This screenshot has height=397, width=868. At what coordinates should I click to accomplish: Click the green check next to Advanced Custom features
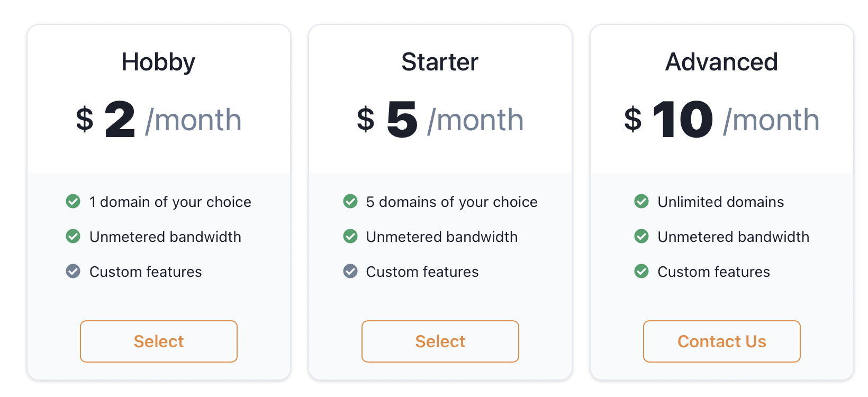point(641,272)
